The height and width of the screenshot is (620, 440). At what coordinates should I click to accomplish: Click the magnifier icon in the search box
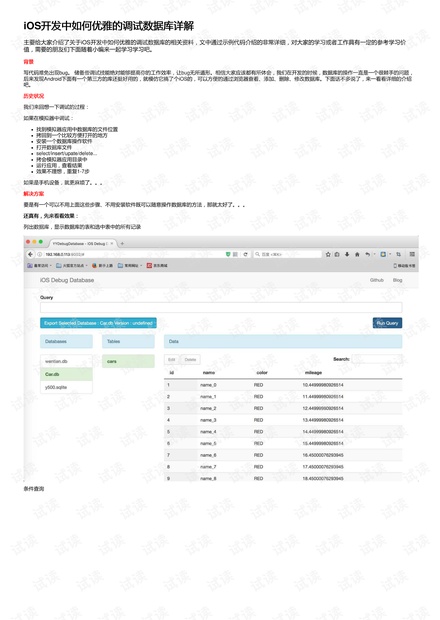click(x=257, y=254)
